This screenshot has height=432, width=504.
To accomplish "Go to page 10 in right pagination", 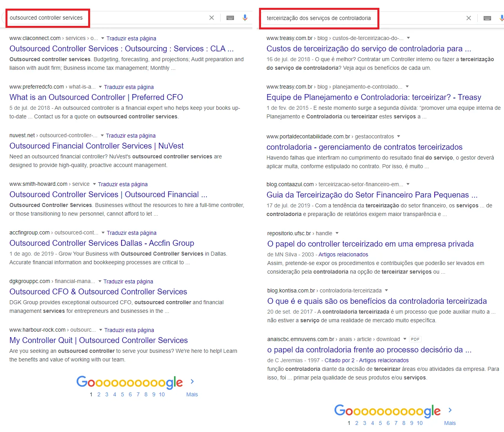I will (420, 423).
